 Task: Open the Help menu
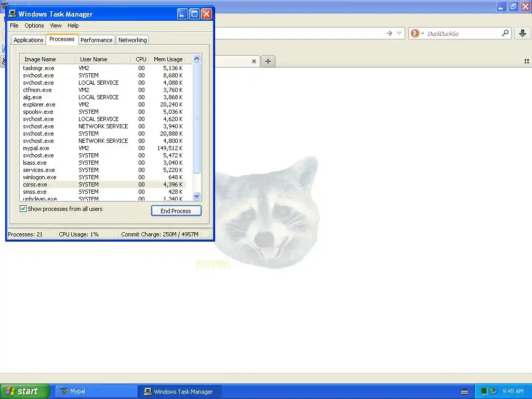[x=73, y=25]
